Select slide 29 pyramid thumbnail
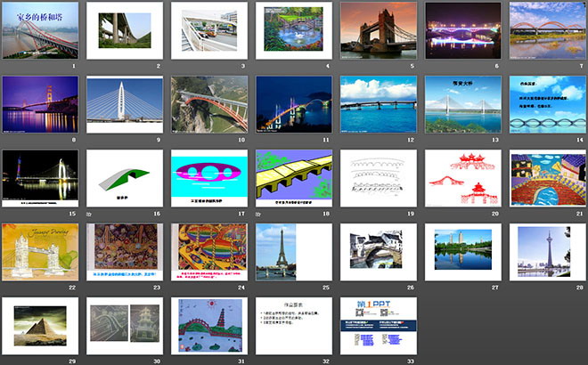Image resolution: width=588 pixels, height=365 pixels. pos(40,326)
